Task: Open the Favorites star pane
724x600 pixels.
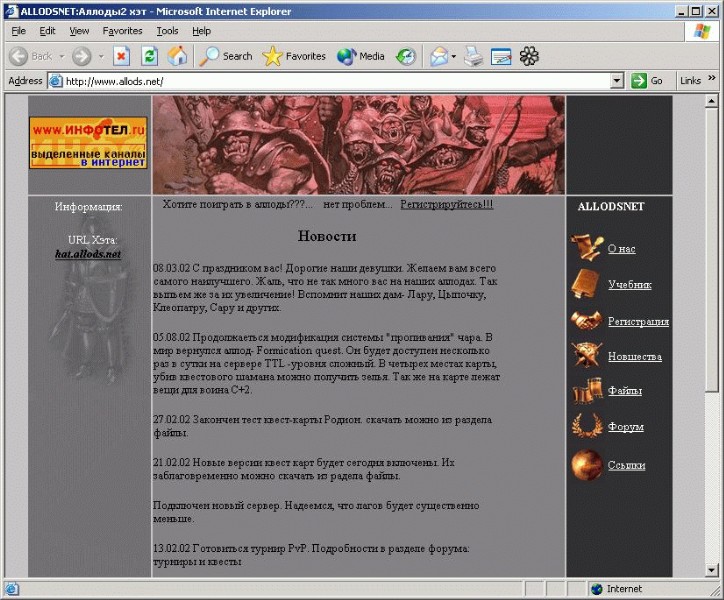Action: click(294, 56)
